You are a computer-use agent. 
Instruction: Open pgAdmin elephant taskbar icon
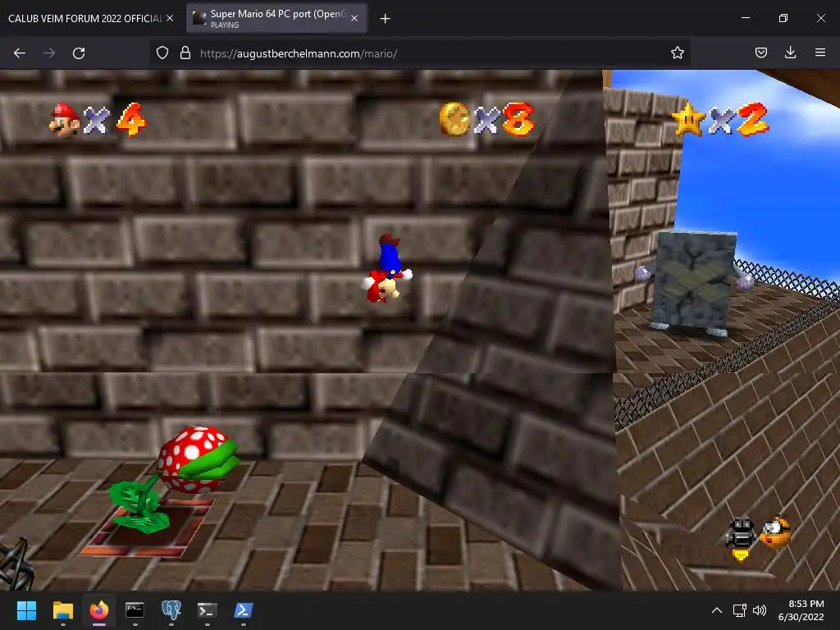pyautogui.click(x=171, y=610)
